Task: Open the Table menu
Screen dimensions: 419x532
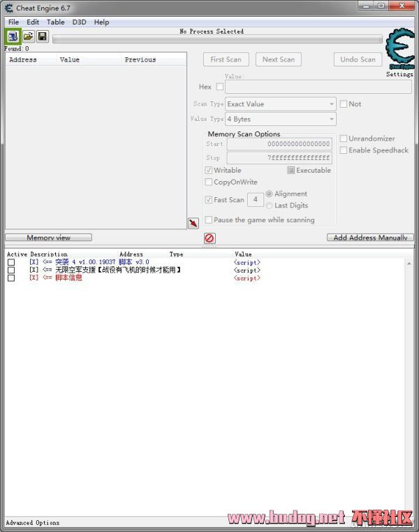Action: (56, 22)
